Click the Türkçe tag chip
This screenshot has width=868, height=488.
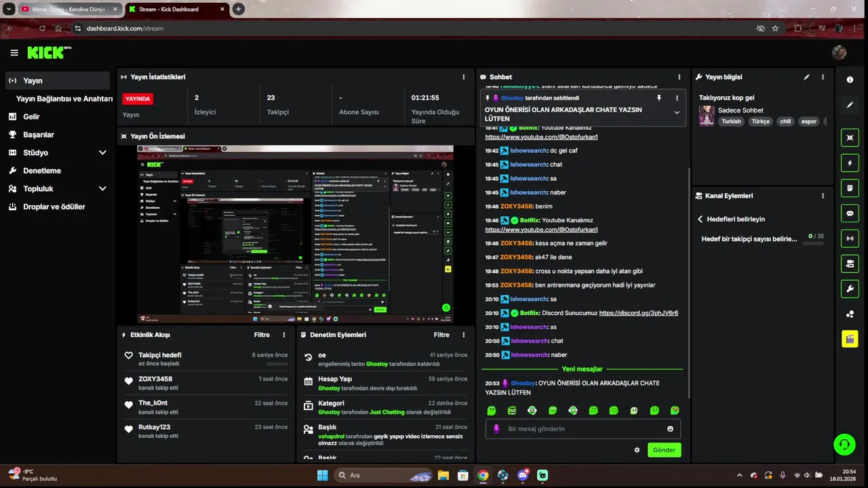pyautogui.click(x=760, y=121)
